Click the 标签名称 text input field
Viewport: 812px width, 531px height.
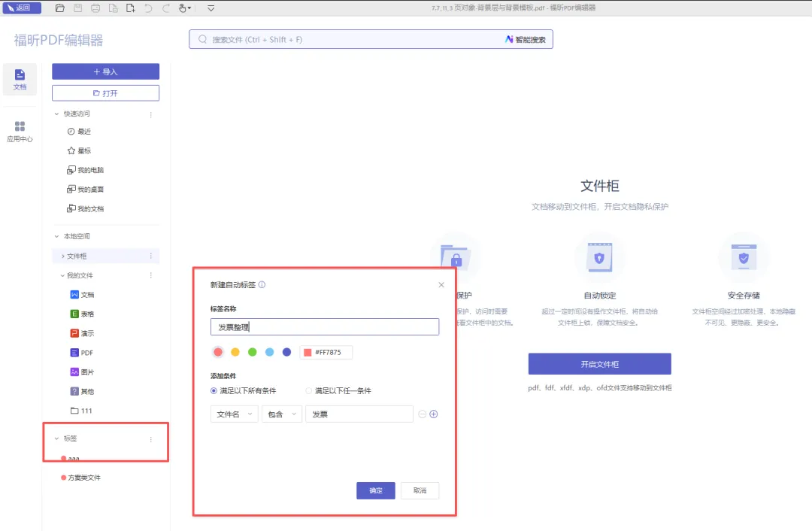(325, 326)
